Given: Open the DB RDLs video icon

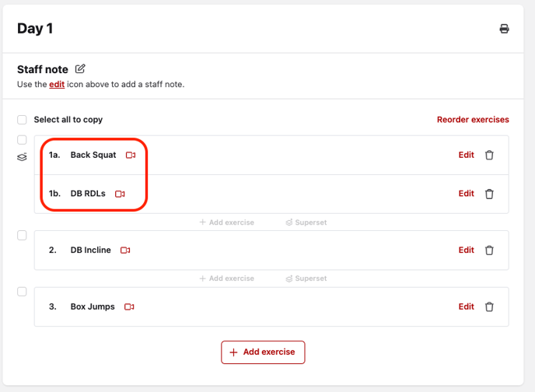Looking at the screenshot, I should (x=120, y=194).
